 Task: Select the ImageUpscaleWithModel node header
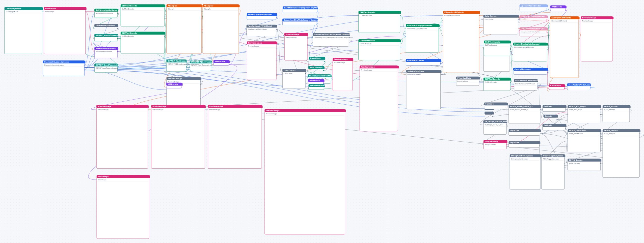[534, 17]
